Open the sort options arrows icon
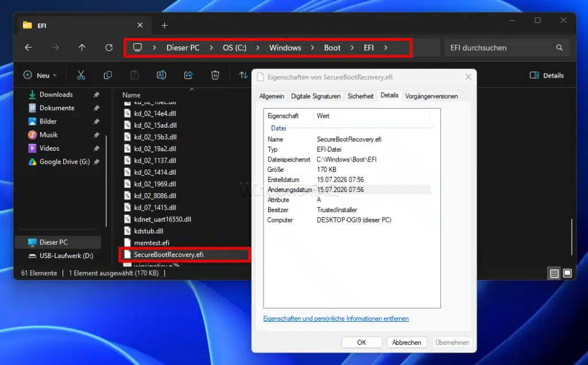 pyautogui.click(x=243, y=75)
